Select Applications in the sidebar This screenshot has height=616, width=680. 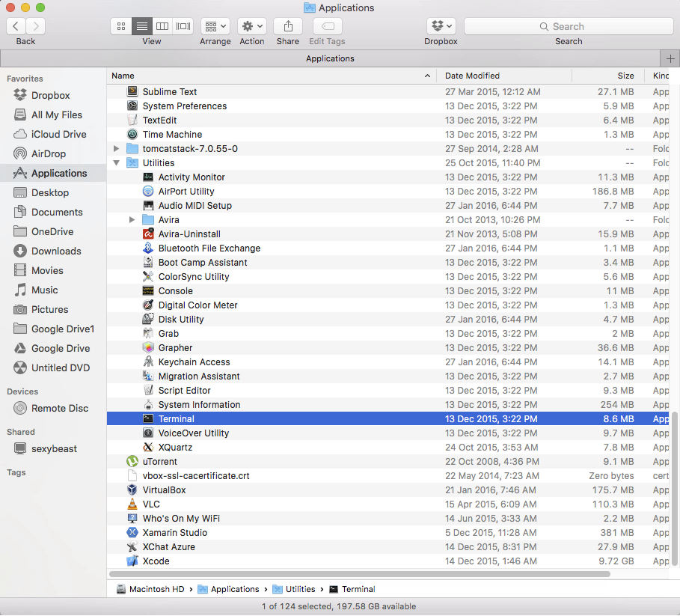click(53, 174)
